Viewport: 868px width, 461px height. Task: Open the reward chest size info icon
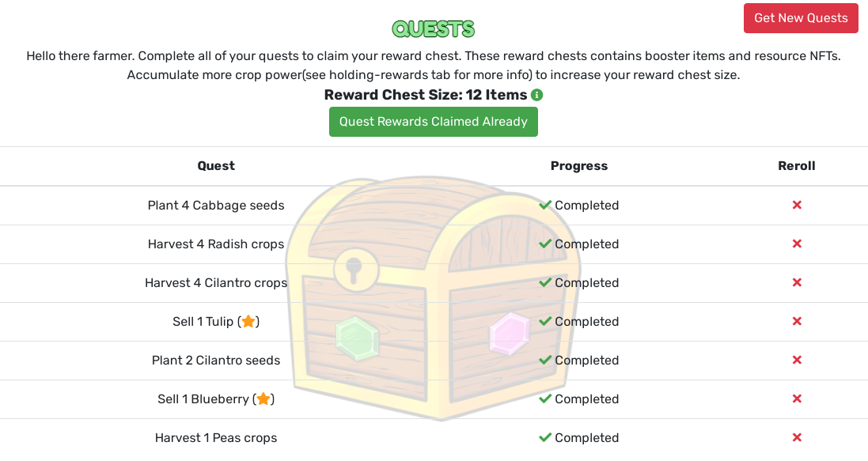(x=537, y=95)
